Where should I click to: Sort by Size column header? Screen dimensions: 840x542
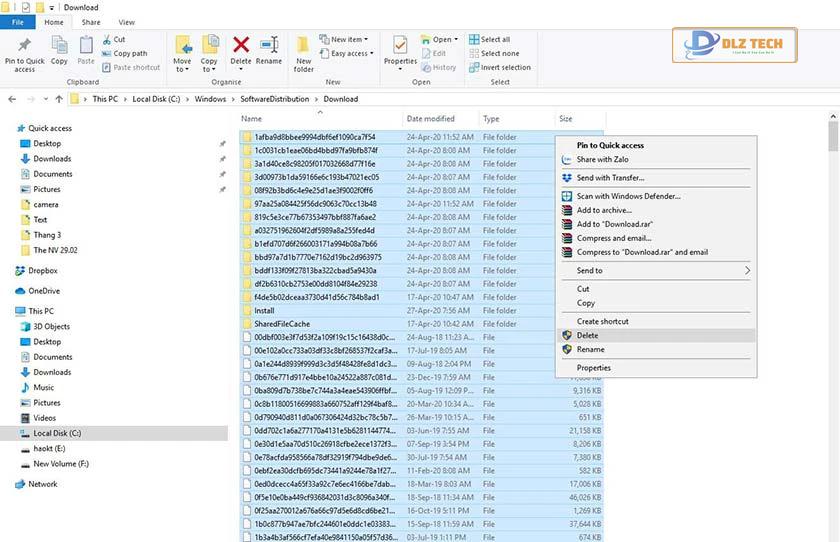point(580,119)
